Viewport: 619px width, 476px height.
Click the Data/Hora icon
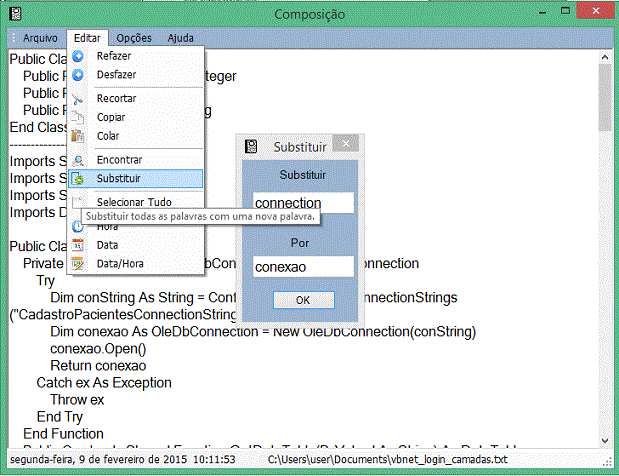pyautogui.click(x=78, y=264)
